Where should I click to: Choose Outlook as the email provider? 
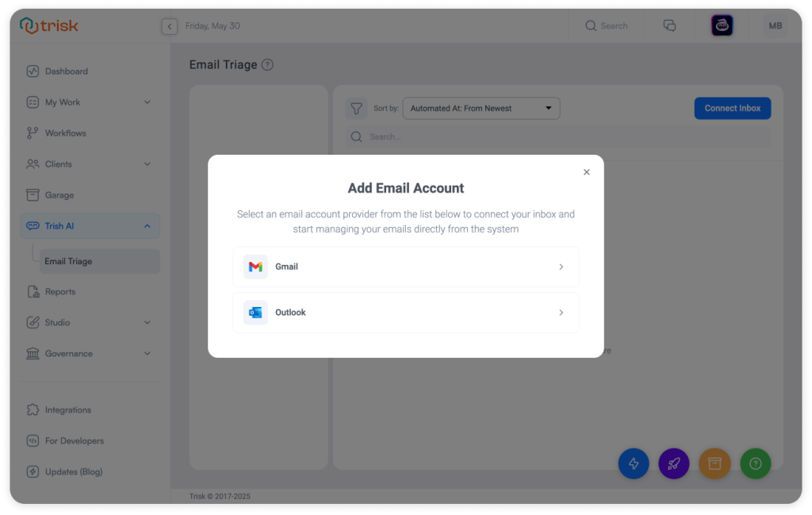405,313
